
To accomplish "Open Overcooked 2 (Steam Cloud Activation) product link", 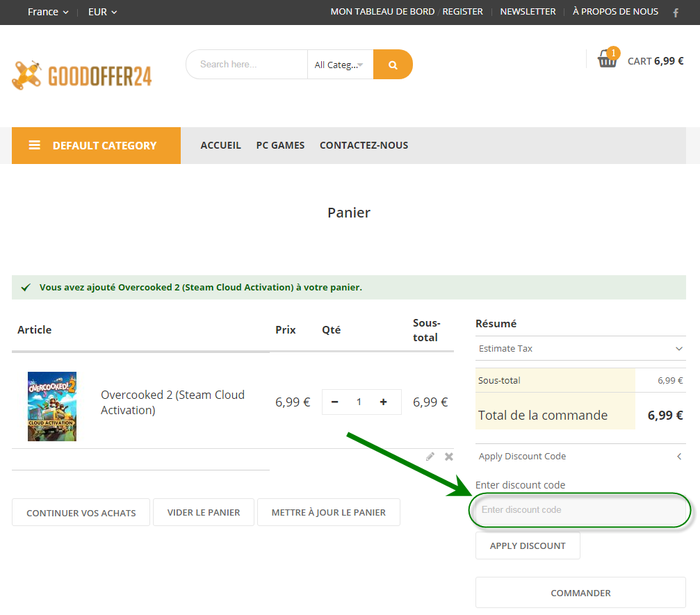I will point(172,402).
